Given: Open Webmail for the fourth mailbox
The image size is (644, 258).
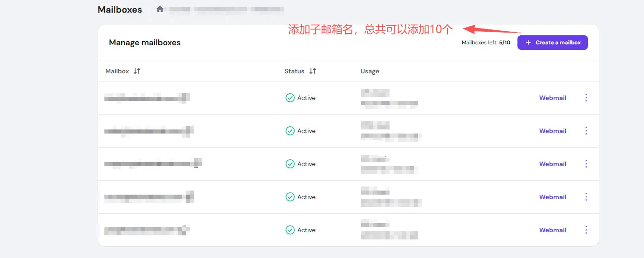Looking at the screenshot, I should tap(552, 197).
